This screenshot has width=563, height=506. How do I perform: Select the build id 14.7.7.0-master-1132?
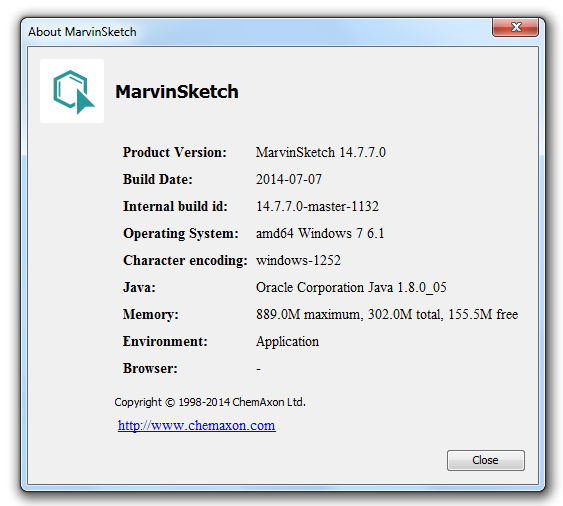point(317,206)
